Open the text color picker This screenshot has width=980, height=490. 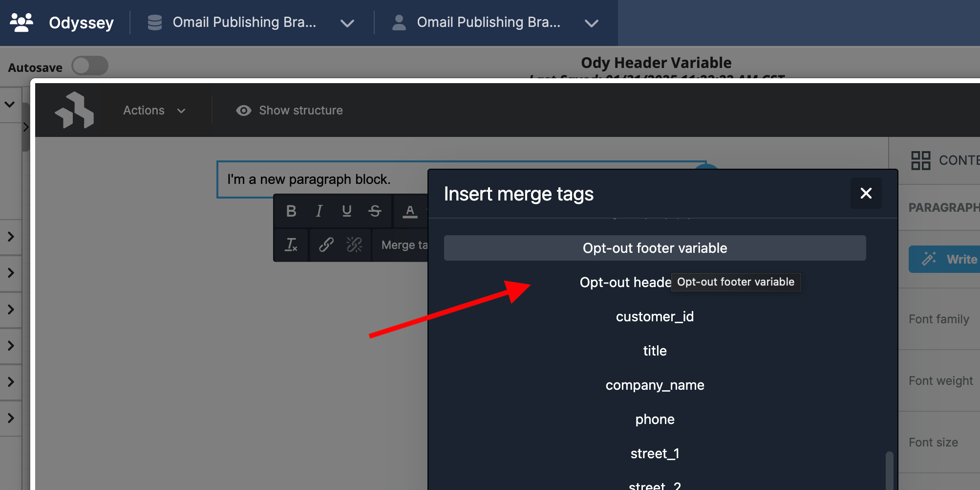point(410,211)
